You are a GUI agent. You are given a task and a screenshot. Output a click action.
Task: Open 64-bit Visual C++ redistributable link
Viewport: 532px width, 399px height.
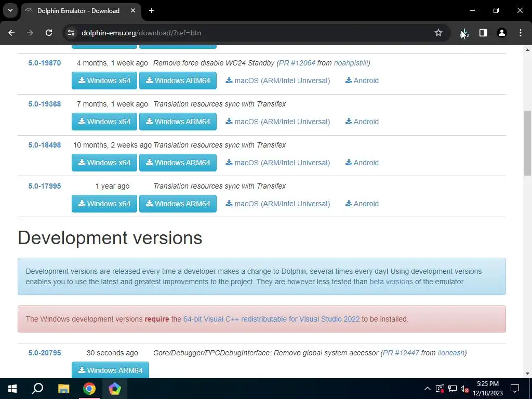(x=271, y=320)
